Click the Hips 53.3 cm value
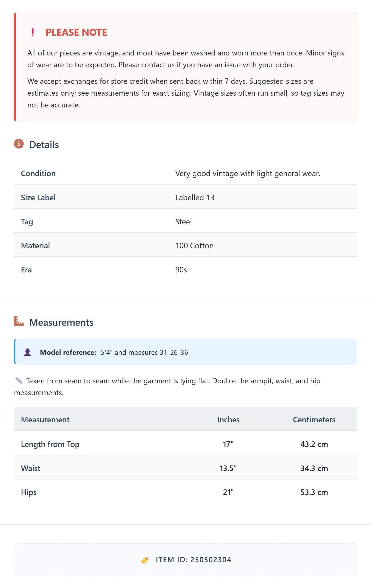This screenshot has height=588, width=371. (x=314, y=492)
